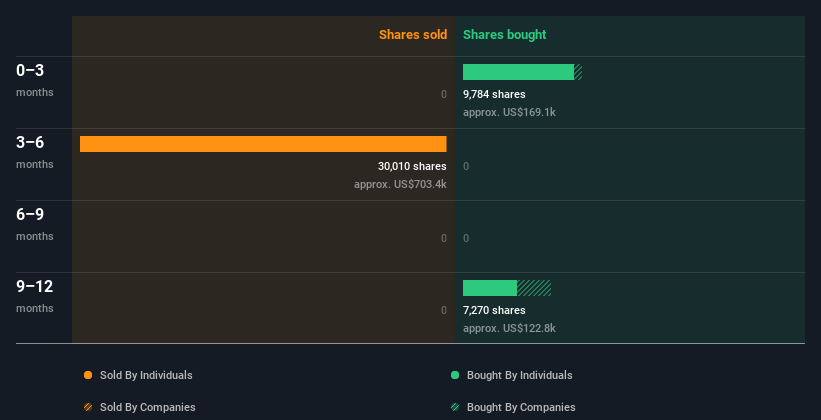
Task: Select the Bought By Companies legend label
Action: click(521, 407)
